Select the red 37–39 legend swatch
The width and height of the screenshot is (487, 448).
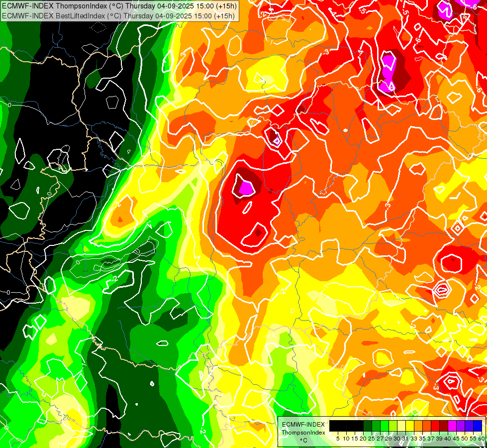(435, 426)
